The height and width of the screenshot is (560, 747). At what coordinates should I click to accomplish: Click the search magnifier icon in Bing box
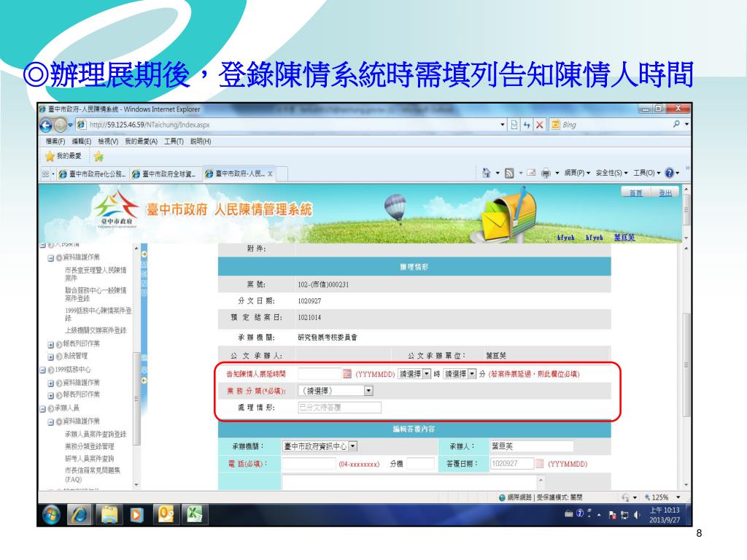click(x=676, y=124)
